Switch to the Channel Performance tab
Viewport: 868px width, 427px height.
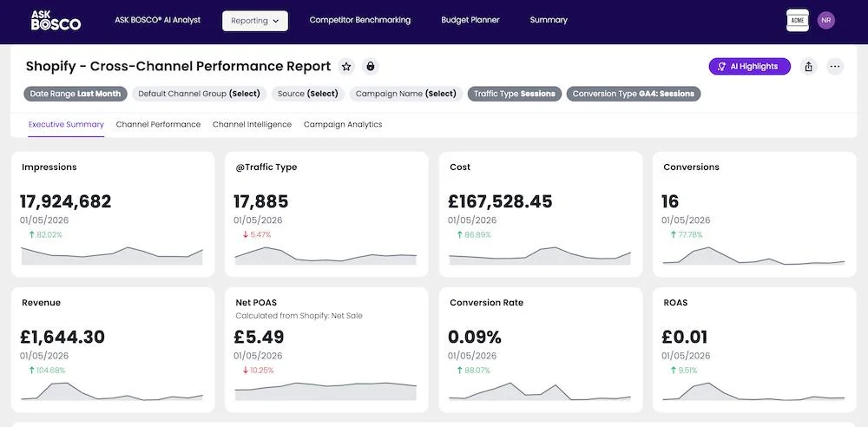point(158,125)
